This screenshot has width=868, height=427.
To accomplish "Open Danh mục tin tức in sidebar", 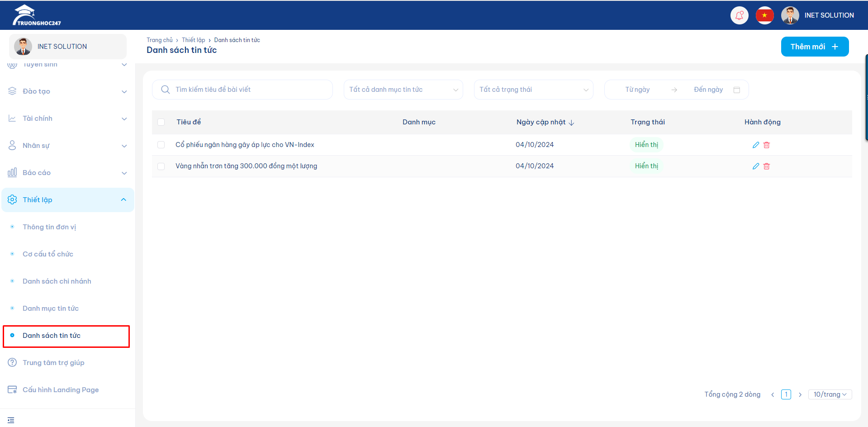I will [x=51, y=308].
